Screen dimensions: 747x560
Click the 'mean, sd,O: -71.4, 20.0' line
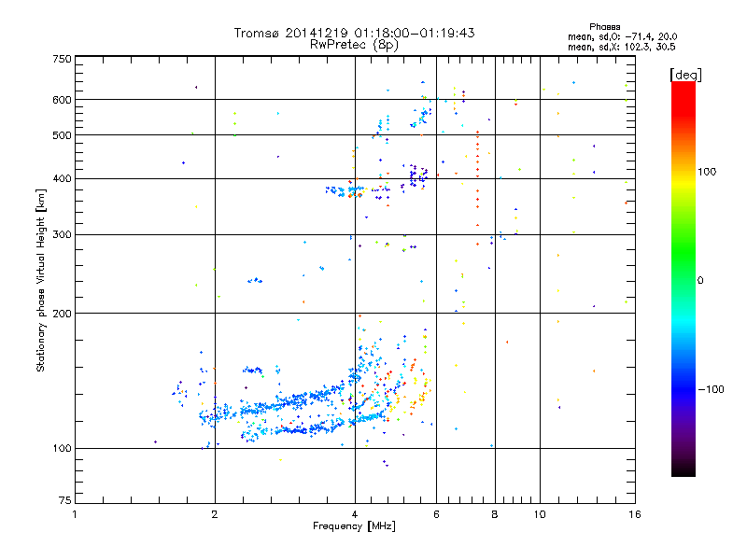coord(622,36)
